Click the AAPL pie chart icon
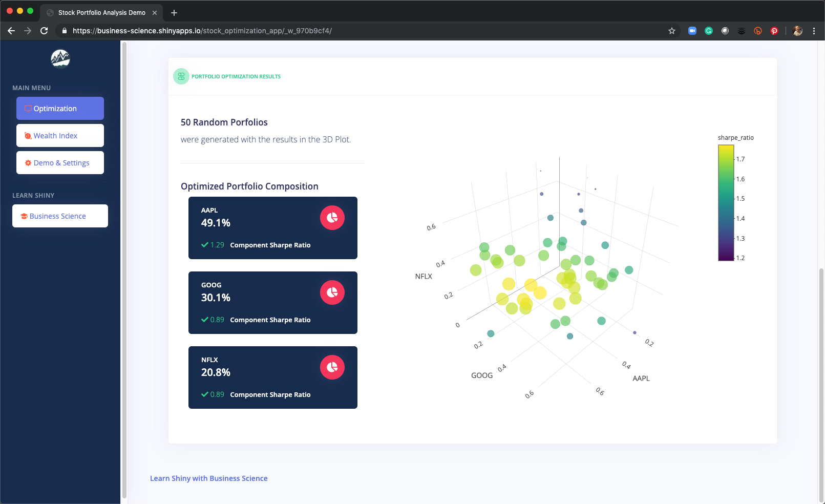The width and height of the screenshot is (825, 504). [x=332, y=218]
